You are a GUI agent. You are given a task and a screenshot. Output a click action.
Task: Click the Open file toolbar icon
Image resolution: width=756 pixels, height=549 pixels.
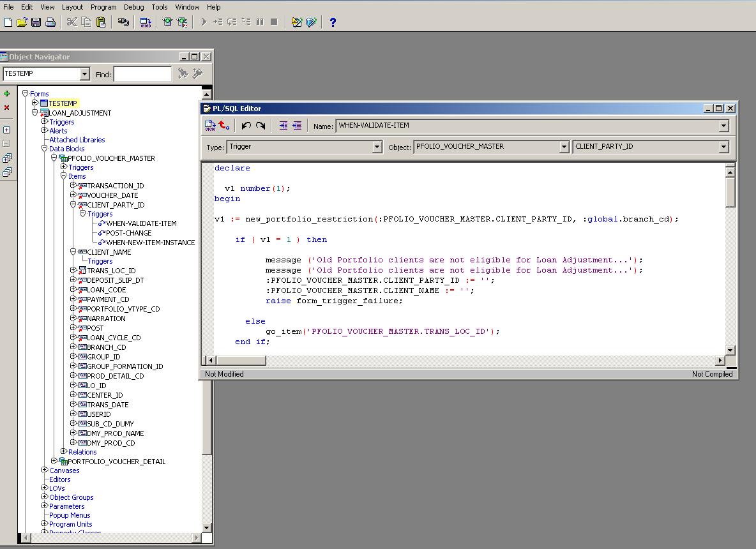coord(22,22)
